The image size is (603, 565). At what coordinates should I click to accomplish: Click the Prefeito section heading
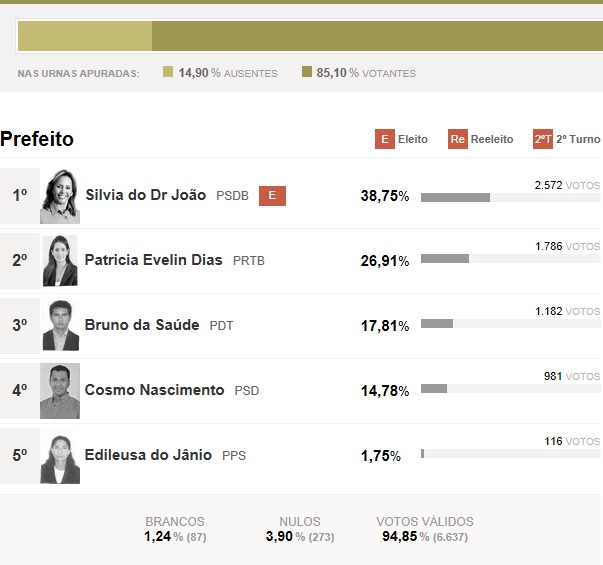(37, 139)
